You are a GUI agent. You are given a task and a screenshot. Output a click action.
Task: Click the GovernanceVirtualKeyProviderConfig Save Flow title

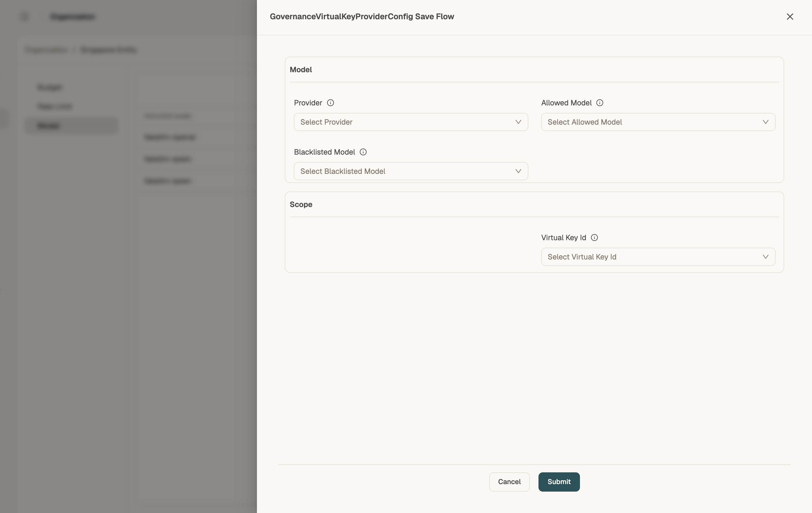[x=362, y=17]
